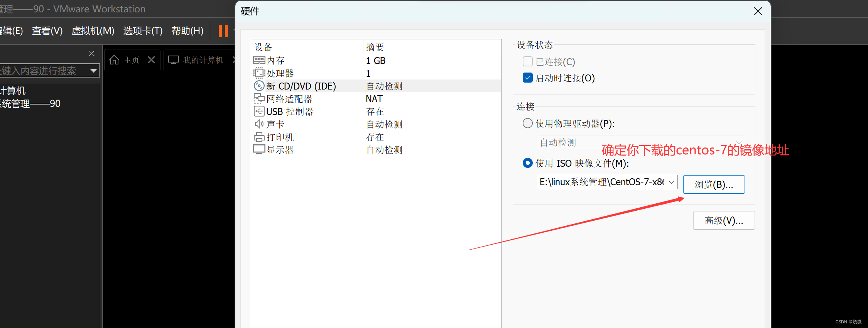
Task: Click the display (显示器) monitor icon
Action: [x=259, y=149]
